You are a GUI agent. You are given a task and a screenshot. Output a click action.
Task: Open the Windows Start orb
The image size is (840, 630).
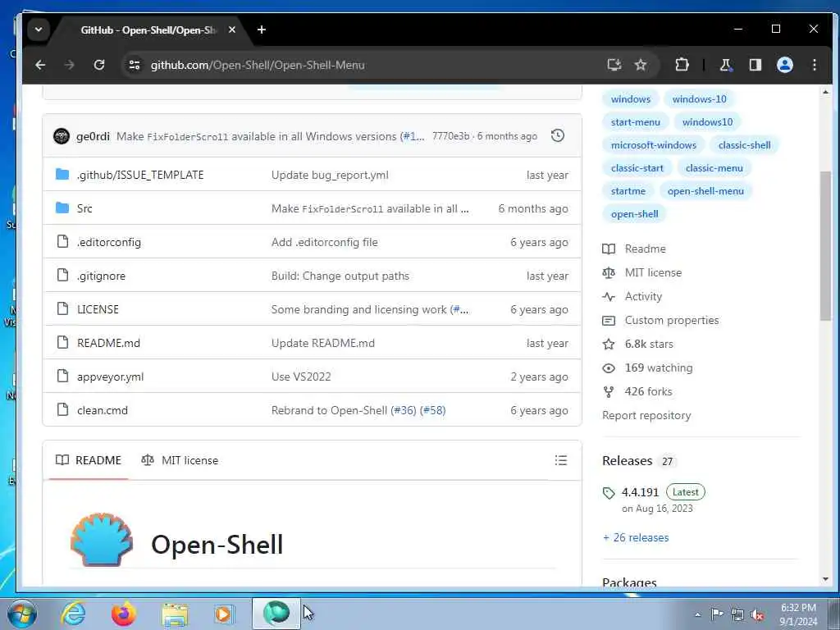point(22,614)
